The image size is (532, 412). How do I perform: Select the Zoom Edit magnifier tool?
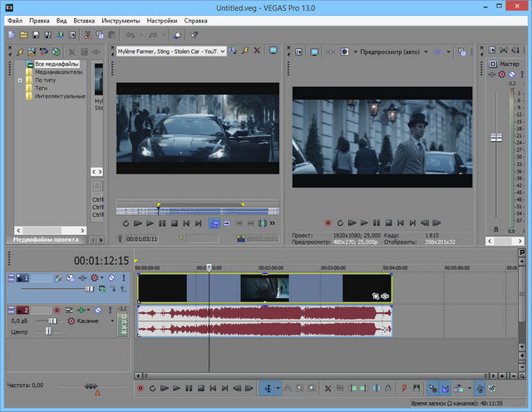pyautogui.click(x=312, y=389)
